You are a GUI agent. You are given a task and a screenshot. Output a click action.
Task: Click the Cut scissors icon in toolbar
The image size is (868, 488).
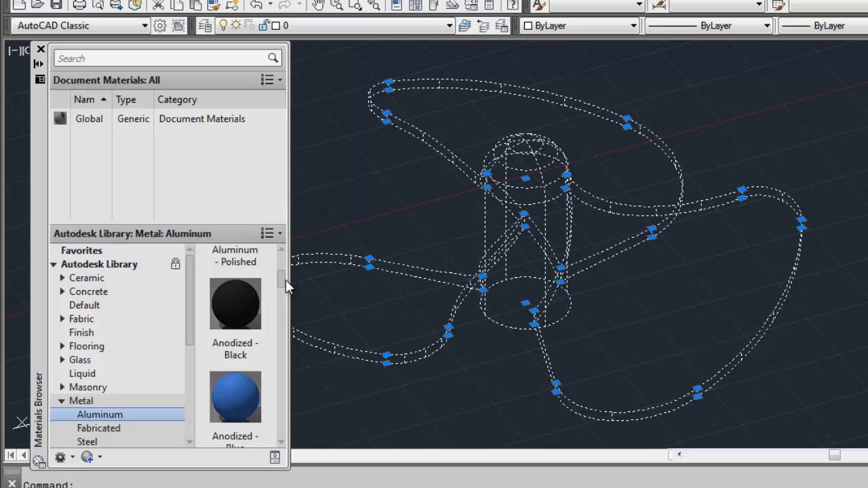158,5
